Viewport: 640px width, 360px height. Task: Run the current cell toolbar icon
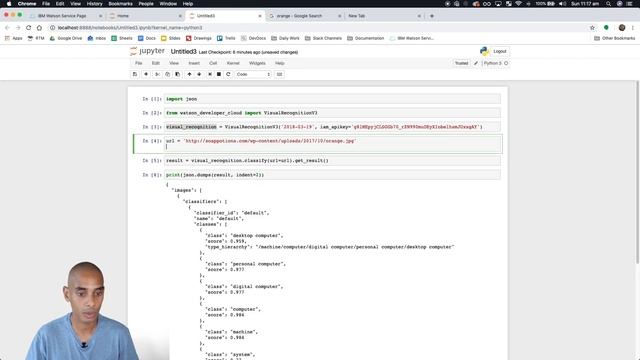point(210,74)
